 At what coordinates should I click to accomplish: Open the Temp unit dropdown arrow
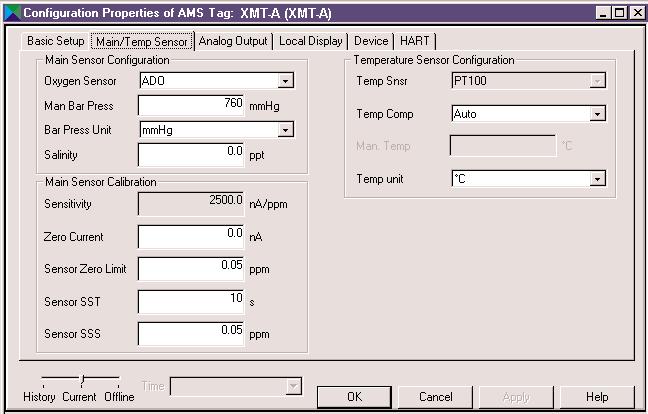pos(597,179)
